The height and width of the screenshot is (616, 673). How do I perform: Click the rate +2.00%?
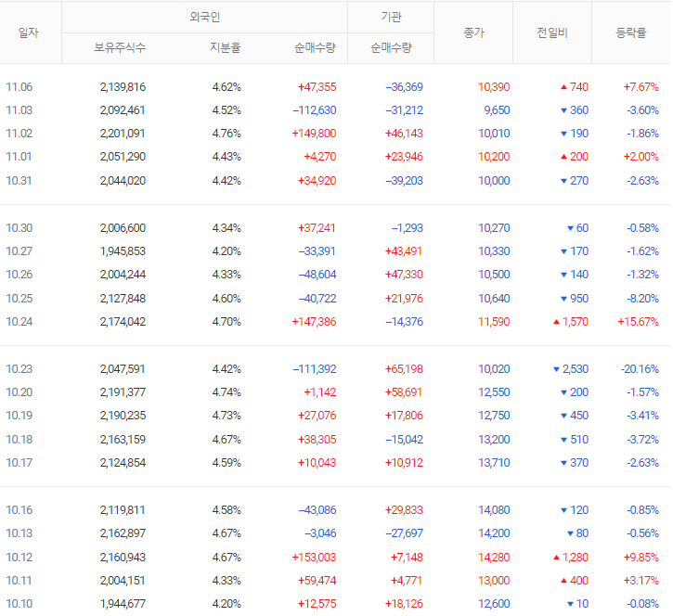pos(641,157)
